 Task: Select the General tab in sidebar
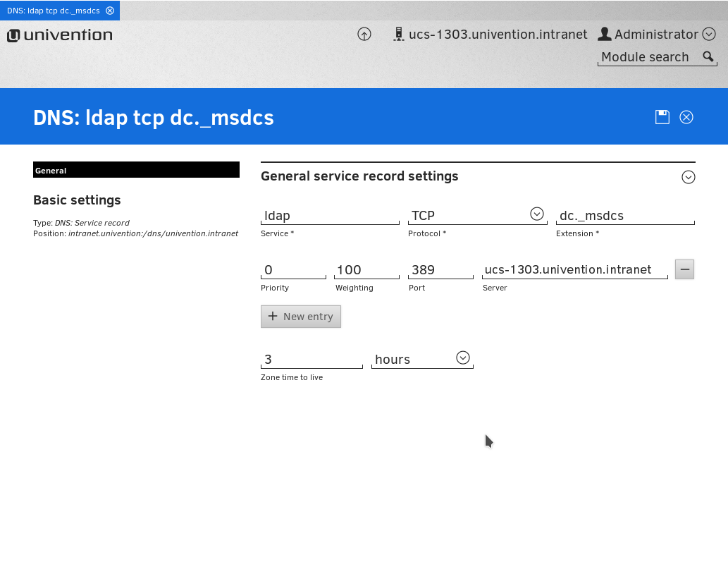click(x=136, y=170)
